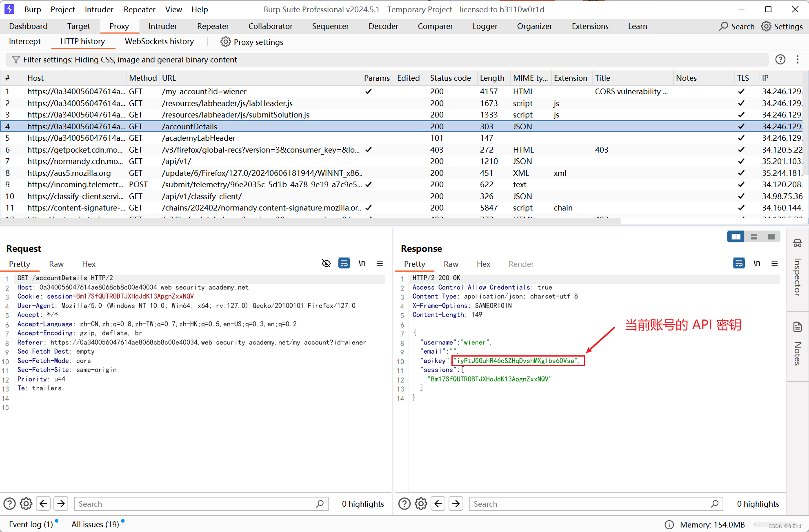The width and height of the screenshot is (809, 532).
Task: Switch to side-by-side request/response layout
Action: [x=736, y=237]
